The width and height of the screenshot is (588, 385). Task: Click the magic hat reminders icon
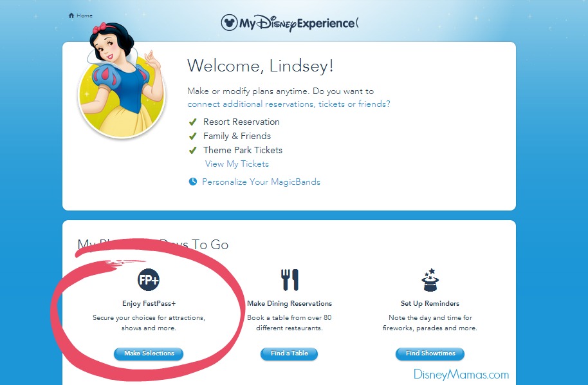pos(430,279)
